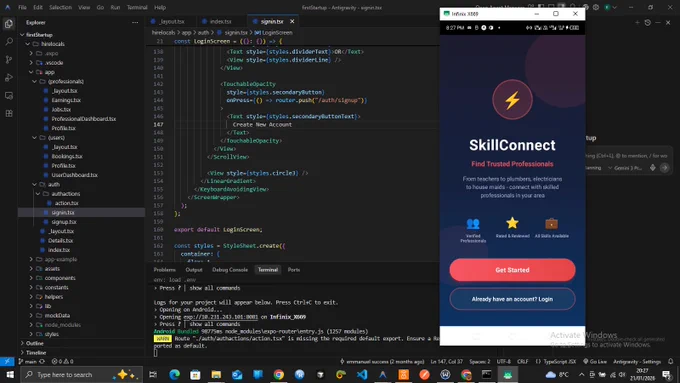Open UserDashboard.tsx file

(74, 175)
